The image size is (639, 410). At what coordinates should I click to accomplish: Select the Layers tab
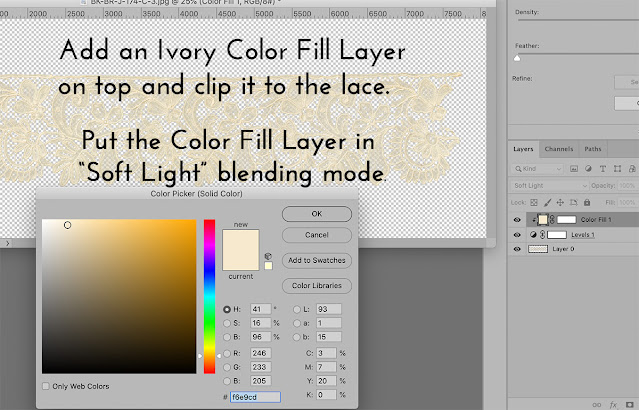pos(523,149)
